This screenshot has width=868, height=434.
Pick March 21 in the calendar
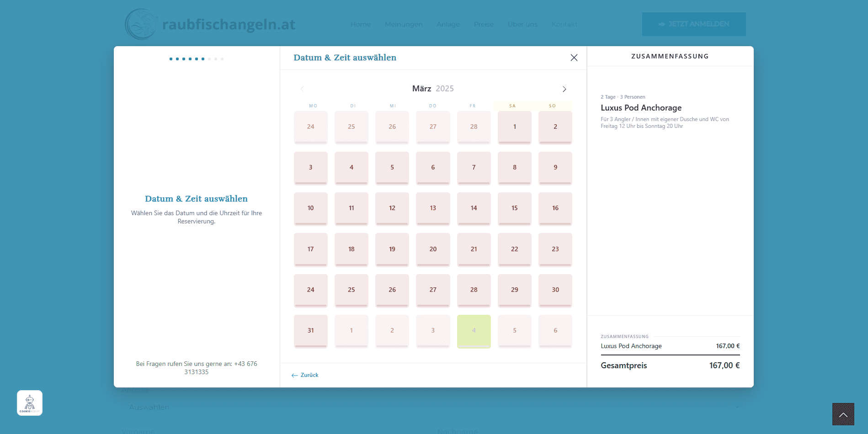(x=474, y=250)
